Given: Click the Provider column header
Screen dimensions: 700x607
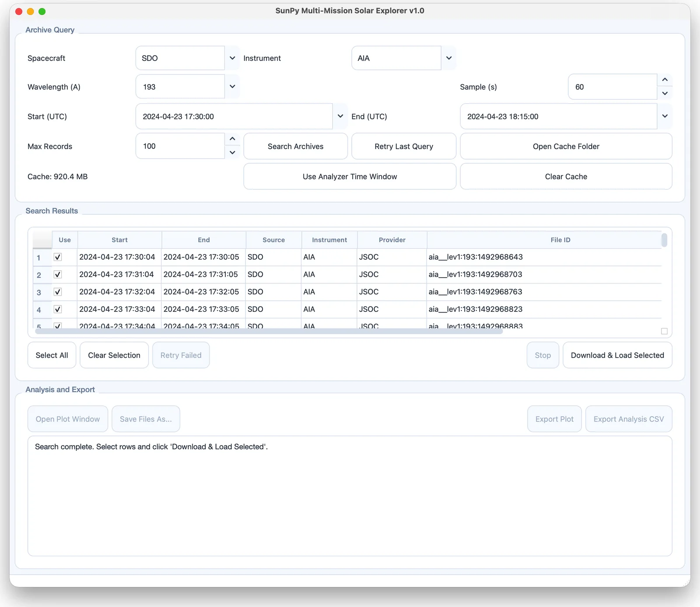Looking at the screenshot, I should 392,240.
